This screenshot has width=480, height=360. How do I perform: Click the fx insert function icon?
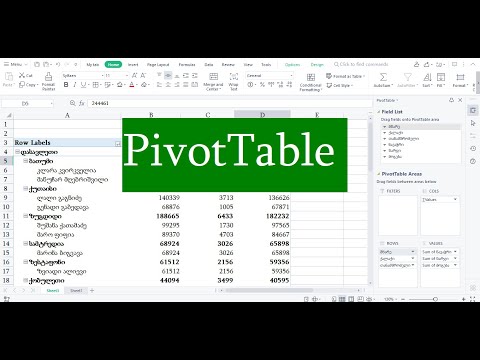pyautogui.click(x=82, y=103)
